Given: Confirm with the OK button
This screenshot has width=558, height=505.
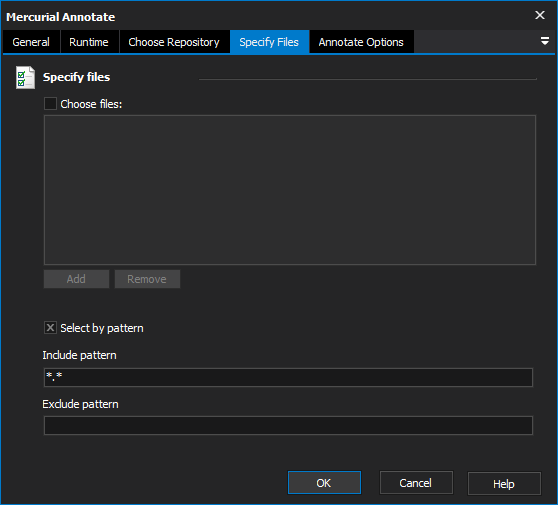Looking at the screenshot, I should pyautogui.click(x=324, y=483).
